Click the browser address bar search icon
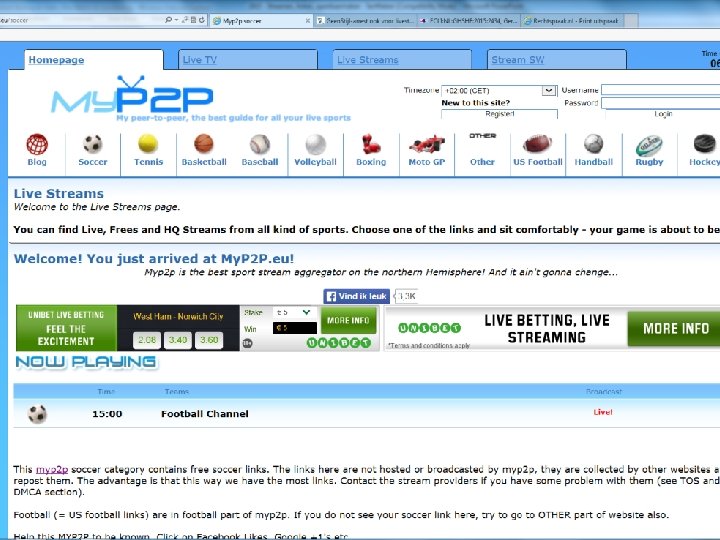The height and width of the screenshot is (540, 720). coord(169,20)
